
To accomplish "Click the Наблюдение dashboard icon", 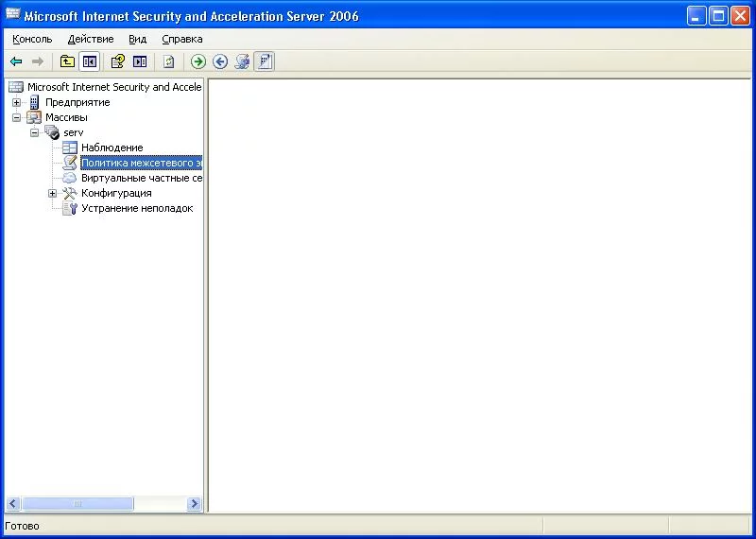I will click(x=70, y=148).
